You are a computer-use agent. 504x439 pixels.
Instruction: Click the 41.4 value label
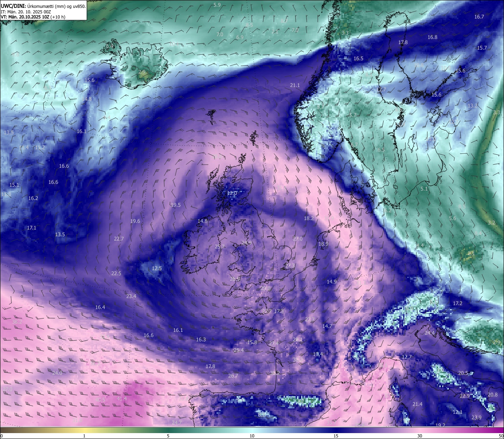pyautogui.click(x=122, y=398)
